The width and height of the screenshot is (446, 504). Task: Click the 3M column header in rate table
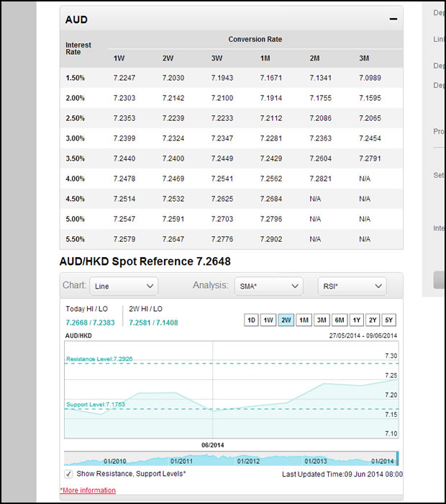[364, 58]
